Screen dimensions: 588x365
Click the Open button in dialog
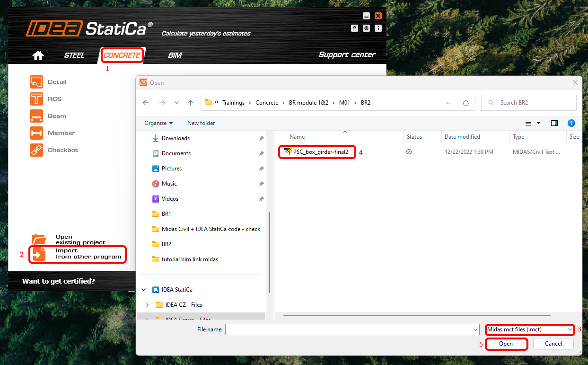coord(506,344)
